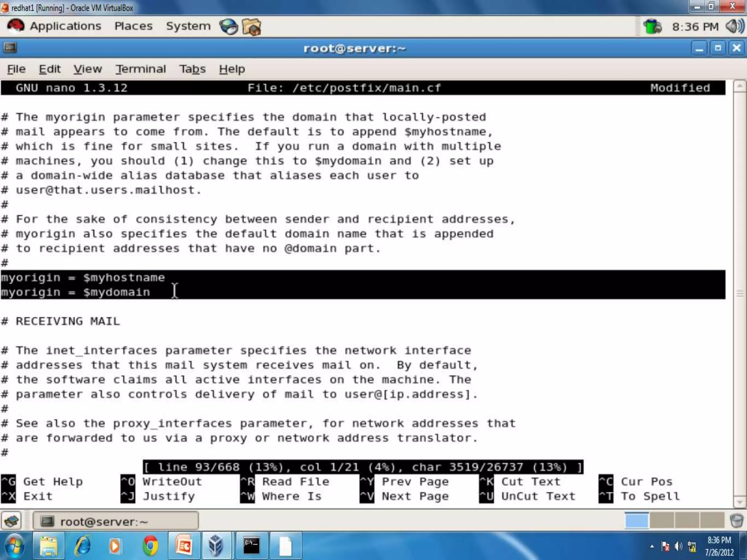Click the 8:36 PM clock in GNOME panel
The height and width of the screenshot is (560, 747).
[x=695, y=27]
